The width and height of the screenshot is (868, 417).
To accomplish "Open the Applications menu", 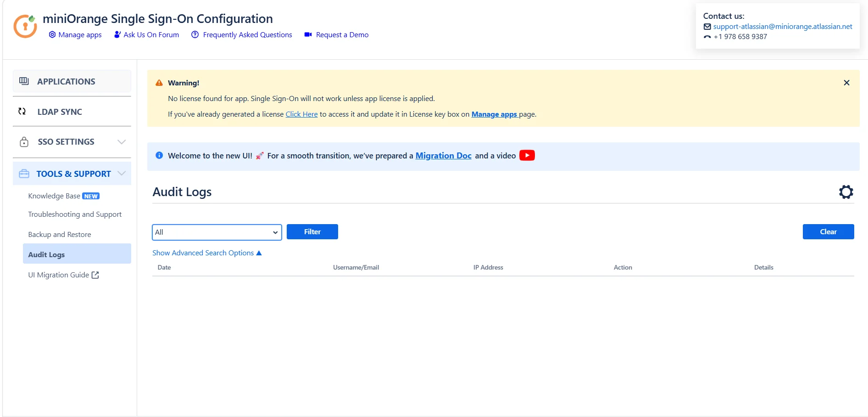I will (x=72, y=81).
